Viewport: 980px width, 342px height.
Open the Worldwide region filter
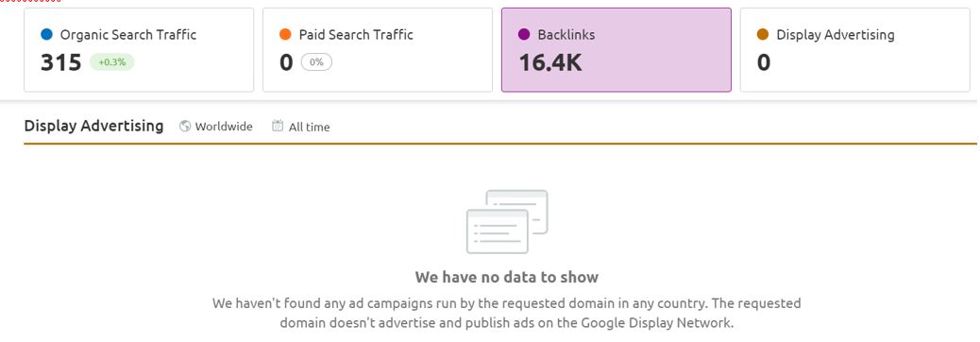click(216, 127)
